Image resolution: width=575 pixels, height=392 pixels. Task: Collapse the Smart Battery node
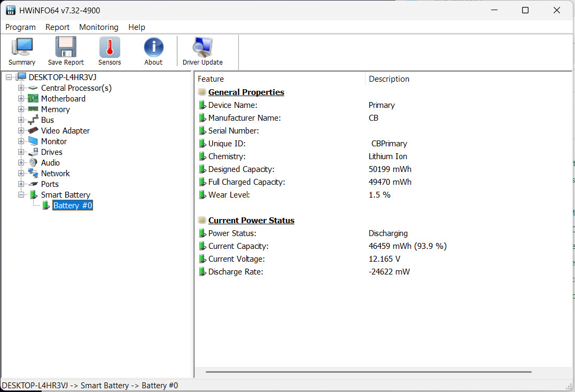[21, 194]
